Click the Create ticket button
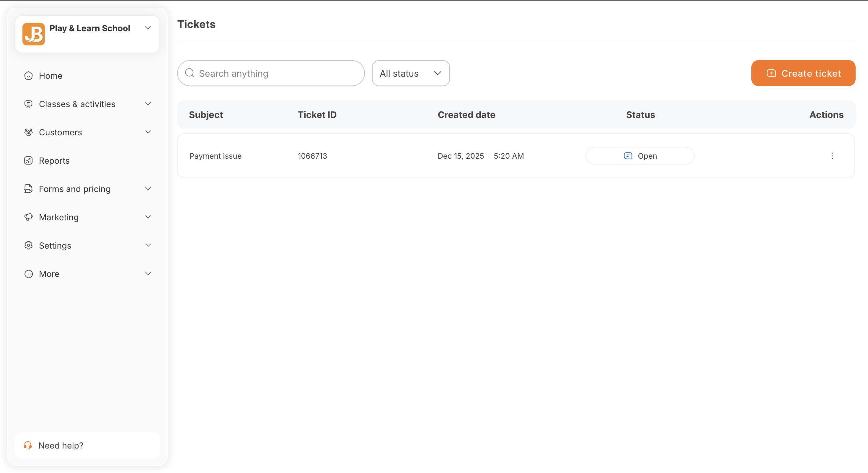 803,73
